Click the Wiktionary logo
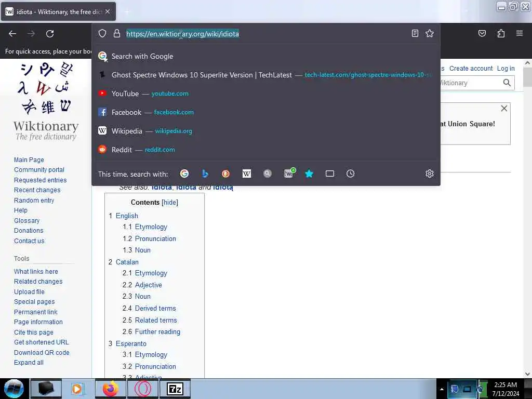Screen dimensions: 532x399 [46, 101]
